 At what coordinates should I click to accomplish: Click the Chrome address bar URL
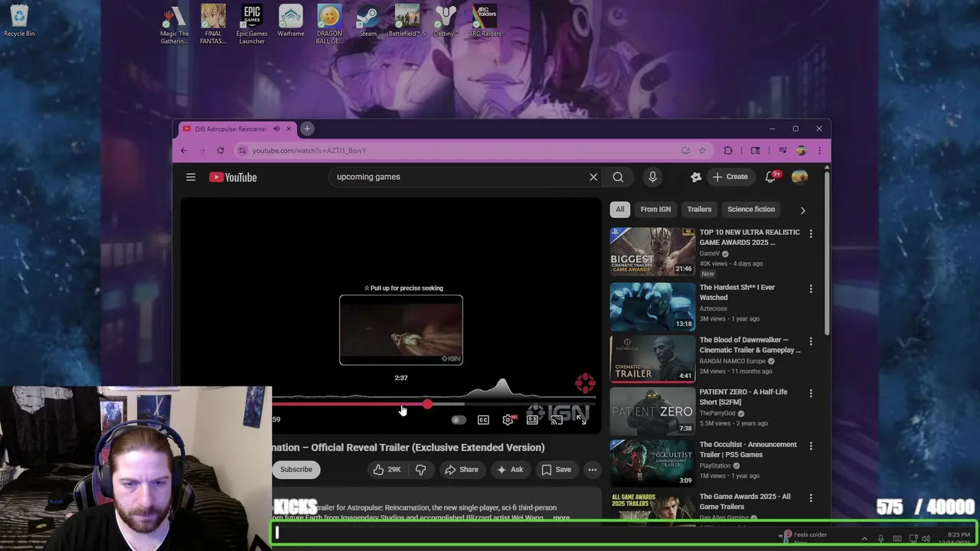(309, 151)
